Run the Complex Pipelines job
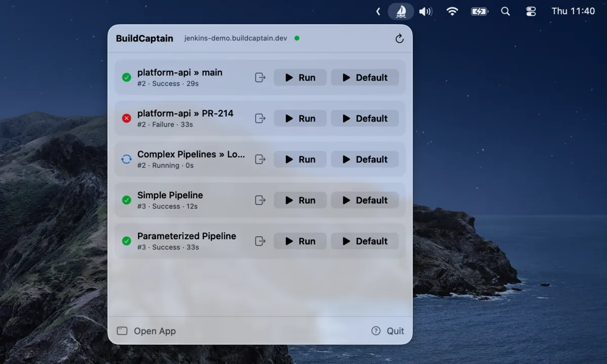Image resolution: width=607 pixels, height=364 pixels. point(300,159)
